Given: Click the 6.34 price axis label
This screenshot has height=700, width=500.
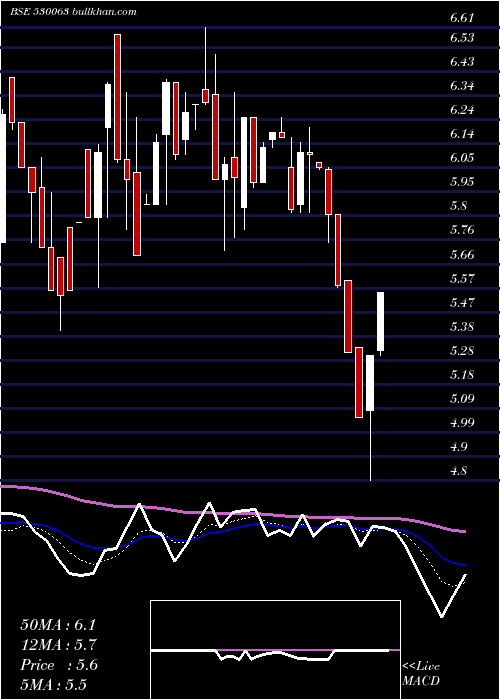Looking at the screenshot, I should tap(461, 86).
